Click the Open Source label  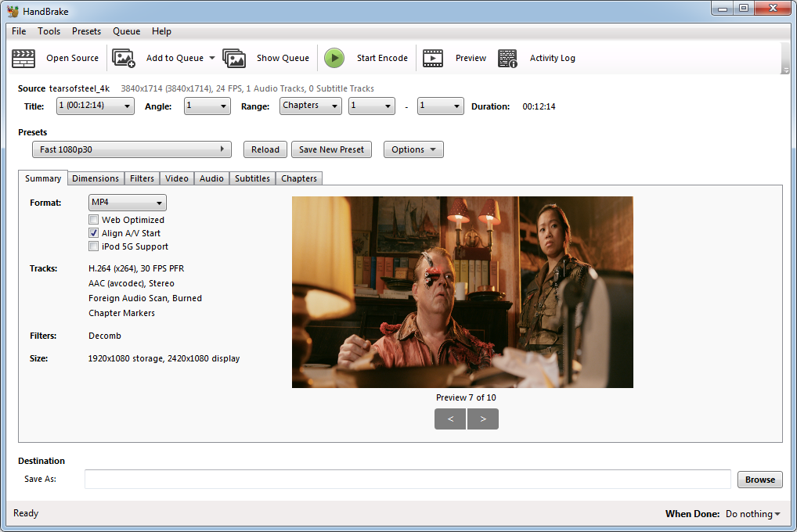[72, 58]
